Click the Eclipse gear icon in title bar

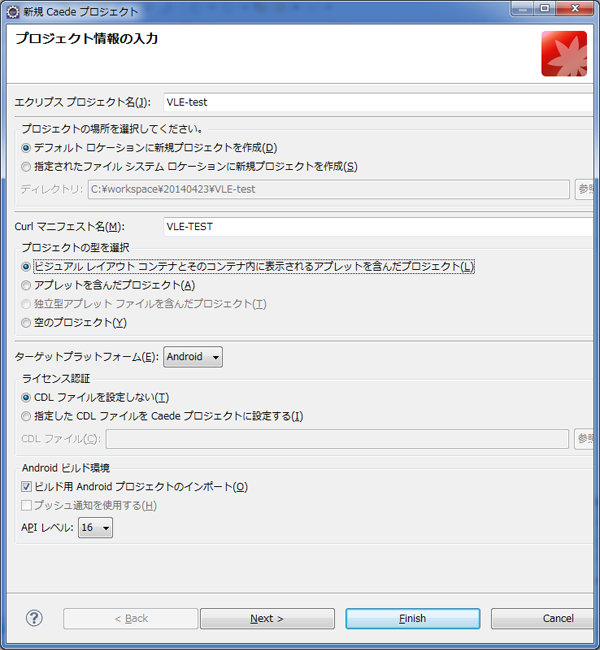pyautogui.click(x=13, y=12)
